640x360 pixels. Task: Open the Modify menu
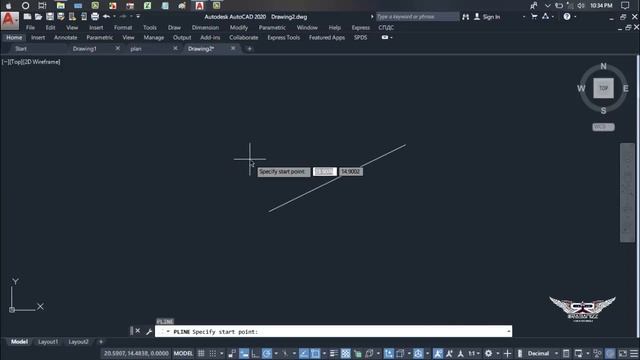click(x=239, y=27)
